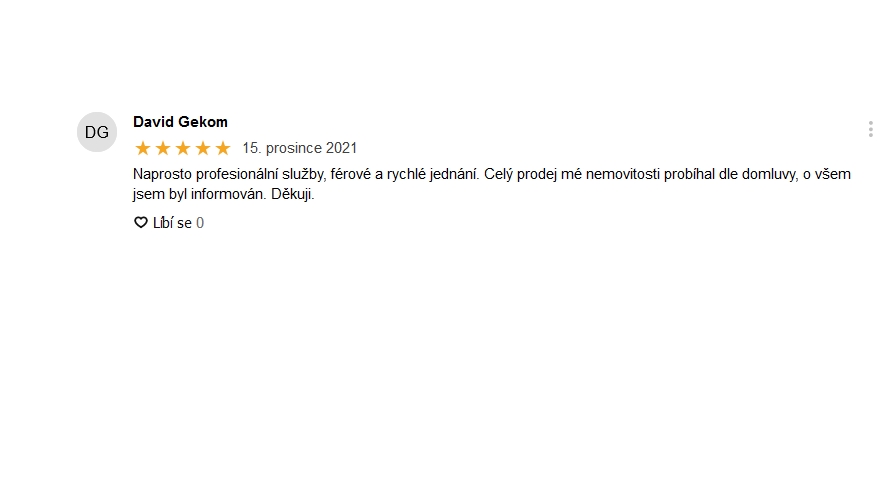
Task: Click the Líbí se label
Action: tap(172, 223)
